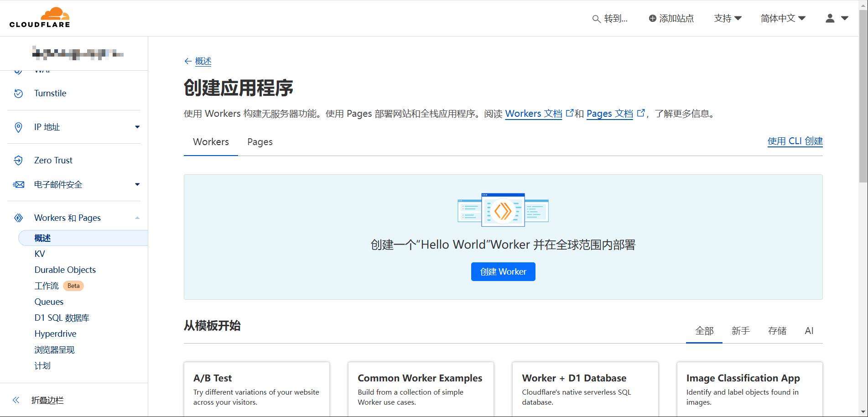Open Durable Objects in the sidebar

click(65, 270)
